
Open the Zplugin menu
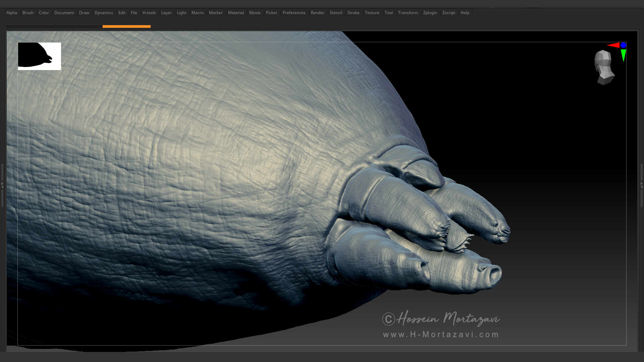pyautogui.click(x=430, y=12)
